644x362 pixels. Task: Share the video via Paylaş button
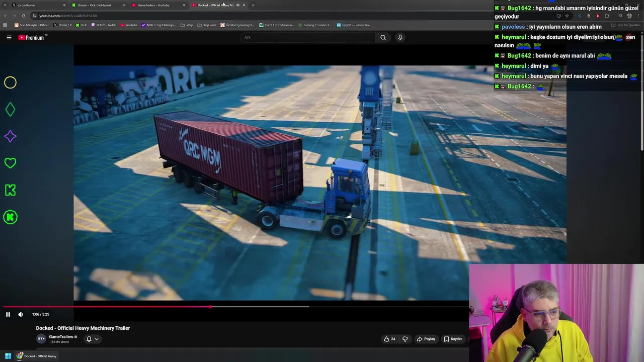click(426, 339)
